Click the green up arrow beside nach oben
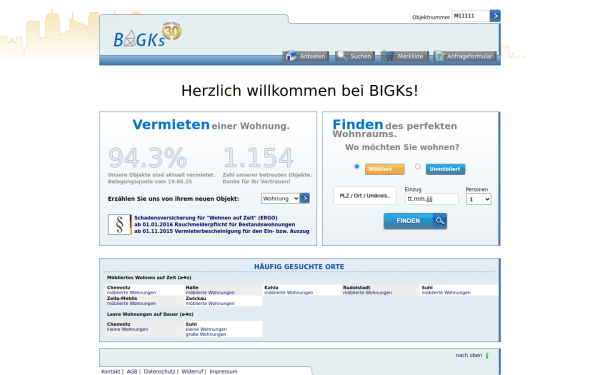This screenshot has height=375, width=600. click(x=487, y=355)
